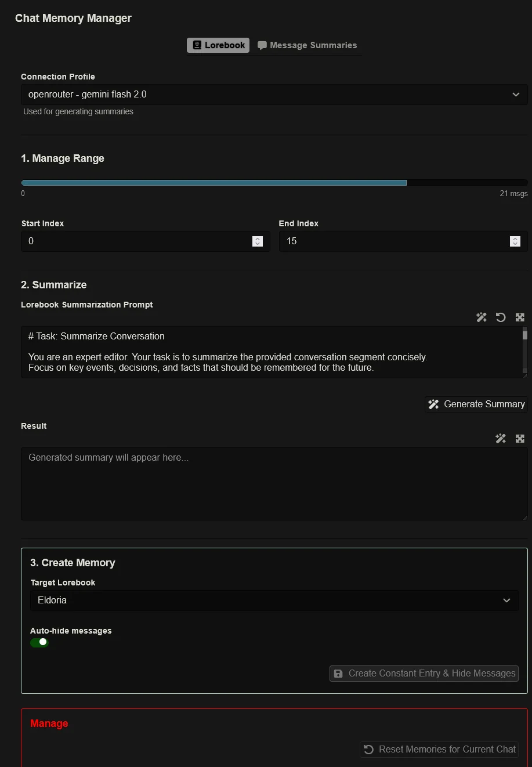Screen dimensions: 532x767
Task: Expand the Target Lorebook dropdown showing Eldoria
Action: tap(274, 600)
